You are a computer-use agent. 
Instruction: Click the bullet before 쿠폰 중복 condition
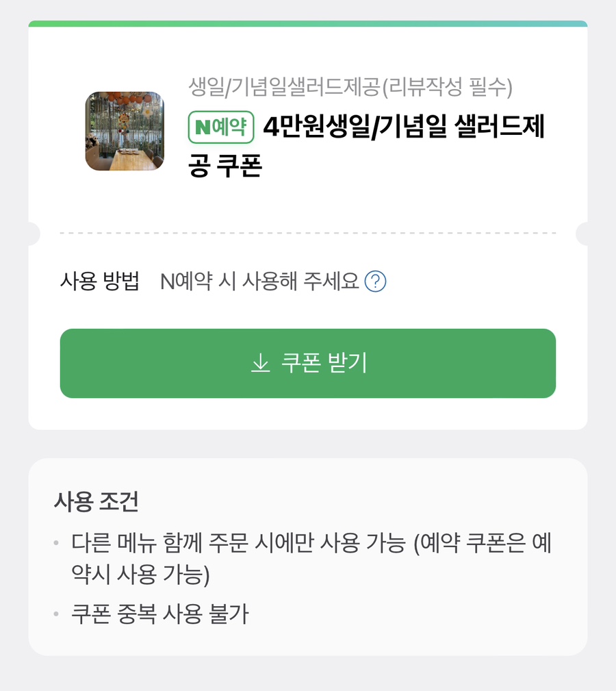[56, 614]
